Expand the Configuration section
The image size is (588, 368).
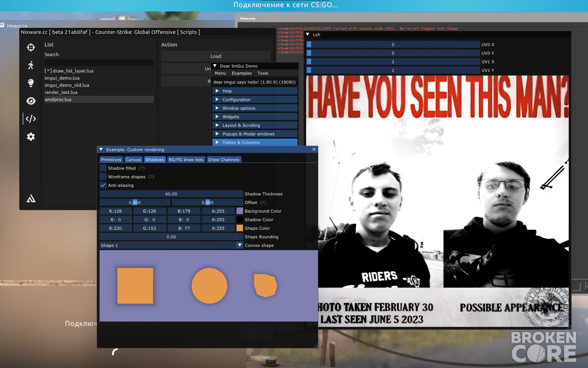coord(255,100)
